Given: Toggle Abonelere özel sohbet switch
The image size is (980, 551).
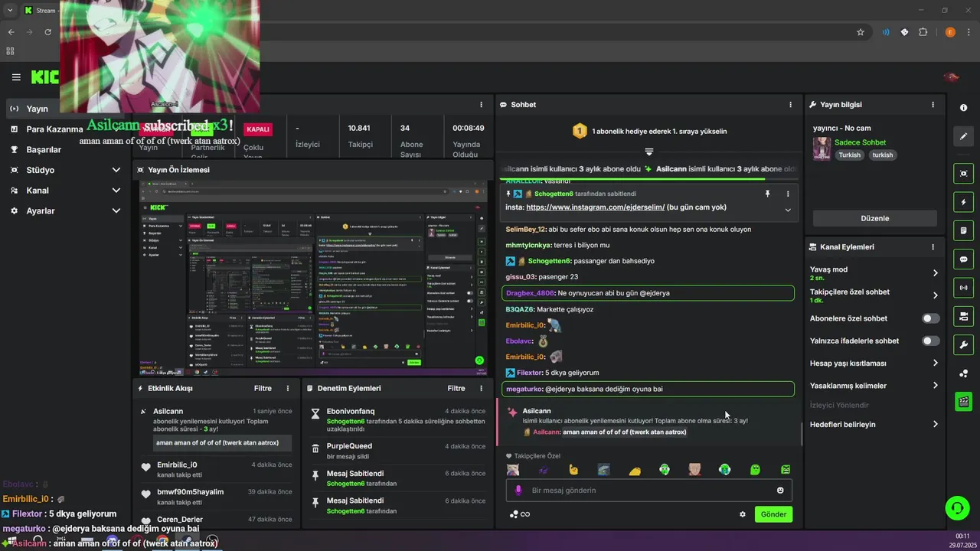Looking at the screenshot, I should pos(931,318).
